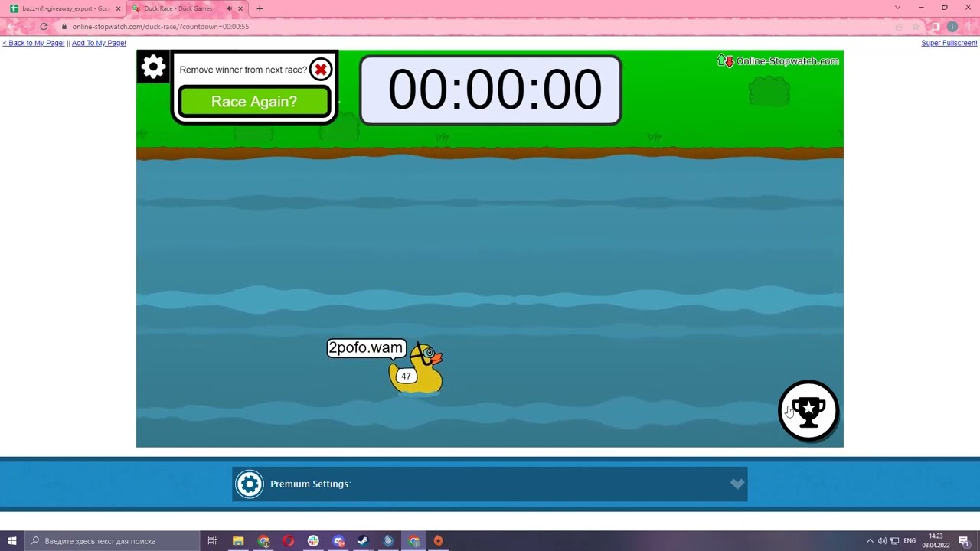The height and width of the screenshot is (551, 980).
Task: Click the Windows taskbar search box
Action: pos(112,541)
